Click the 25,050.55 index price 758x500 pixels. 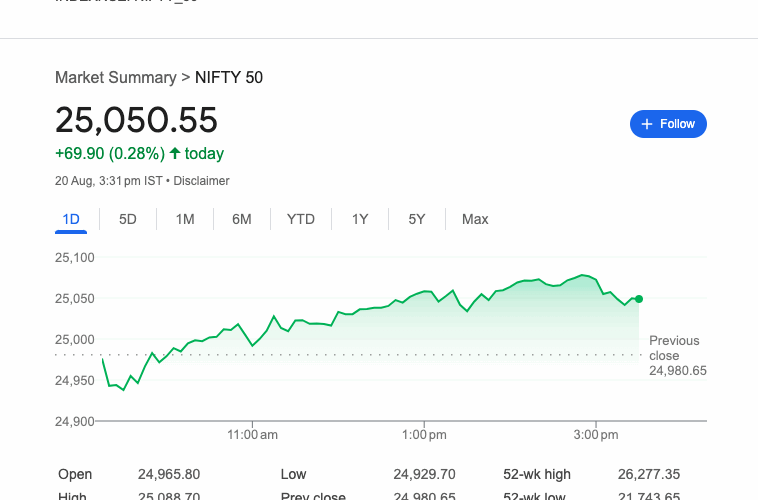(x=136, y=120)
